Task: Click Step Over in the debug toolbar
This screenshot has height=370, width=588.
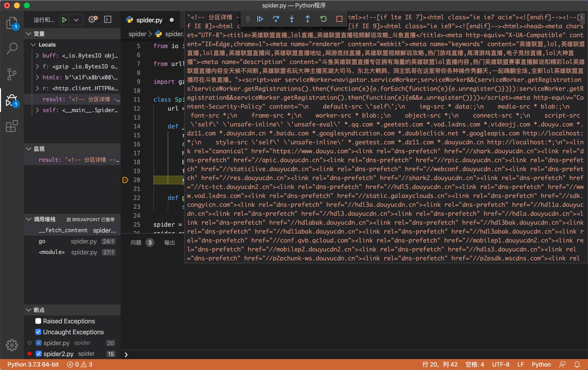Action: pyautogui.click(x=276, y=19)
